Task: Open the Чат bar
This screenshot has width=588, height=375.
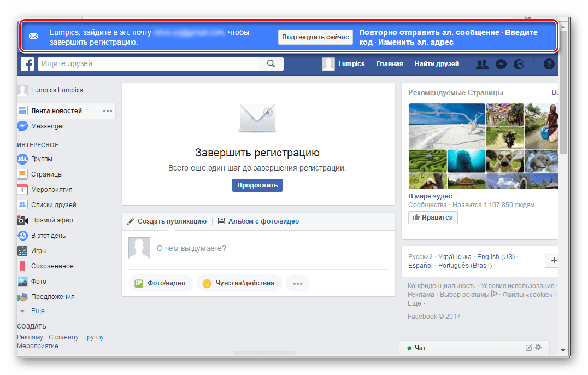Action: click(x=474, y=348)
